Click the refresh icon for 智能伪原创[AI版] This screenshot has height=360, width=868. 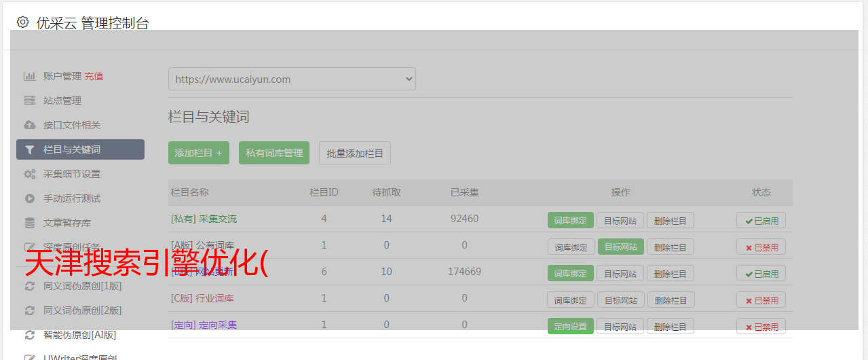click(30, 335)
